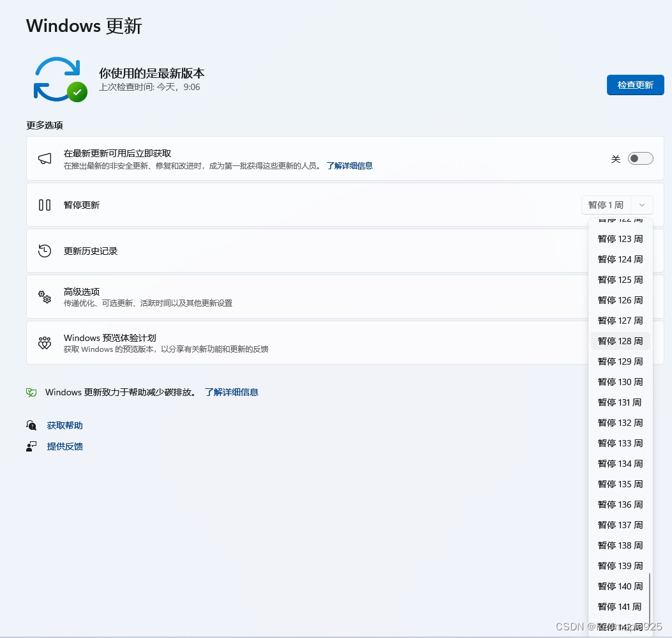Choose 暂停 139 周 option

pyautogui.click(x=620, y=566)
